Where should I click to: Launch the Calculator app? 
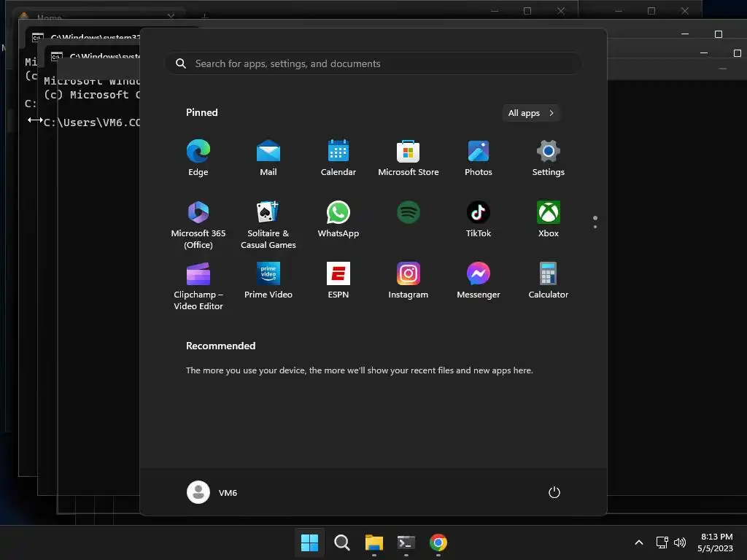(x=549, y=281)
